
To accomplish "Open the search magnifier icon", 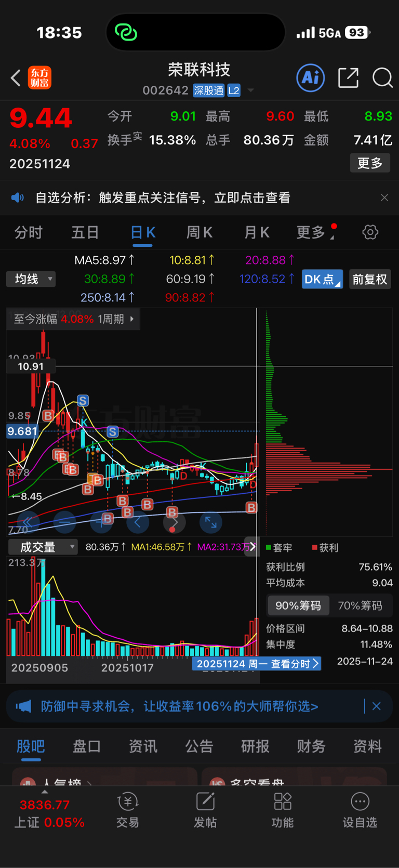I will tap(382, 78).
